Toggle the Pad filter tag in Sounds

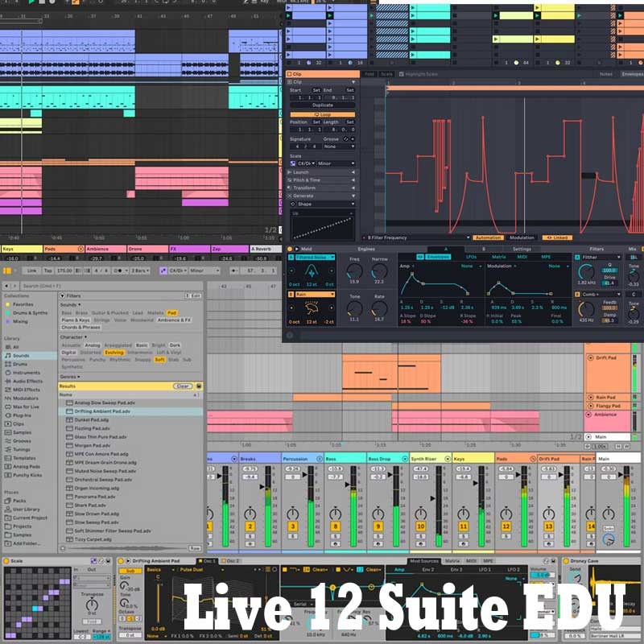click(171, 312)
